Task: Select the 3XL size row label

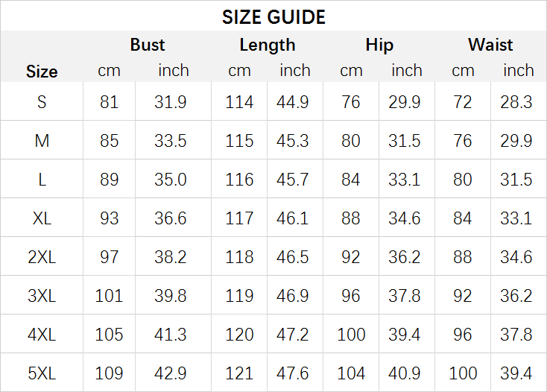Action: [42, 296]
